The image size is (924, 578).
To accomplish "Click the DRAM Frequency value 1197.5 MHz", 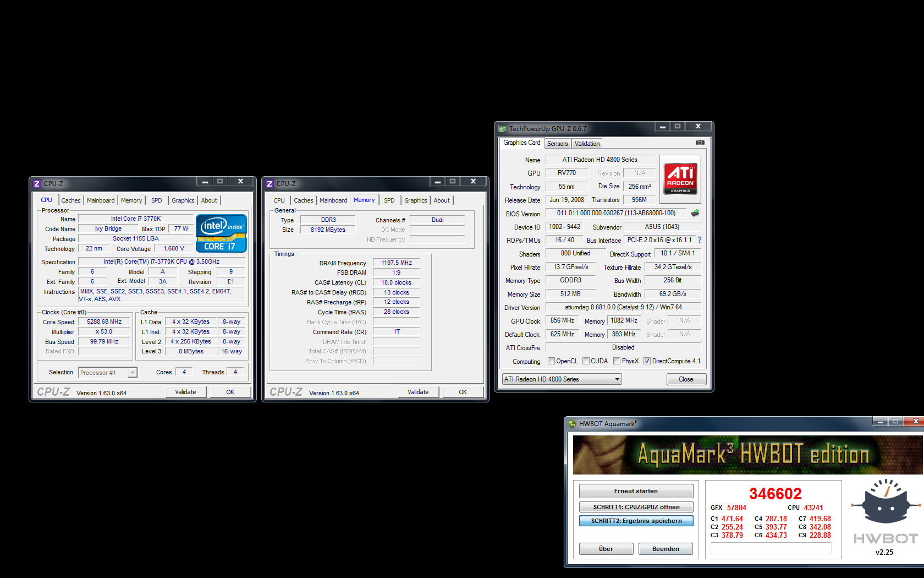I will click(397, 263).
